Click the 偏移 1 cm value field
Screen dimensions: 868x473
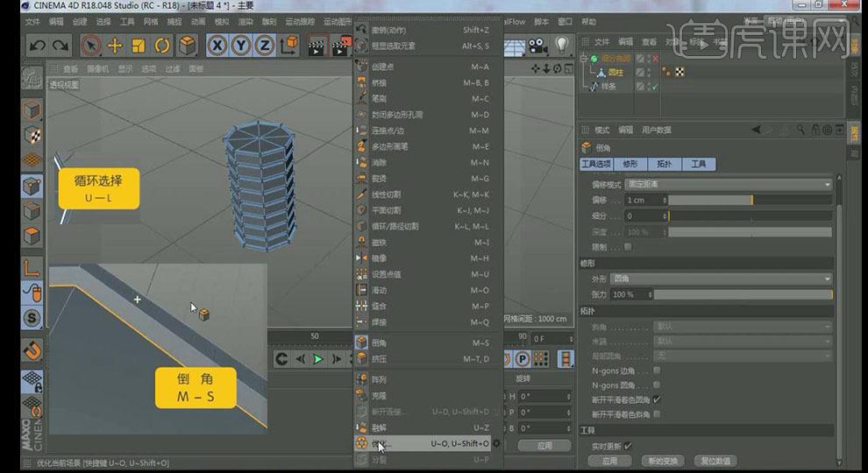tap(645, 200)
